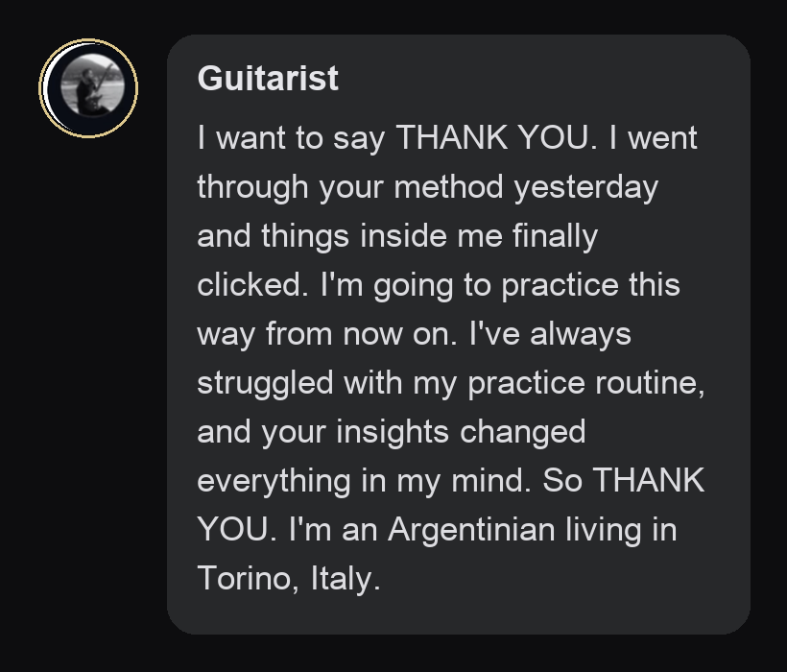Click the word "Argentinian" in the message
The width and height of the screenshot is (787, 672).
pyautogui.click(x=471, y=531)
